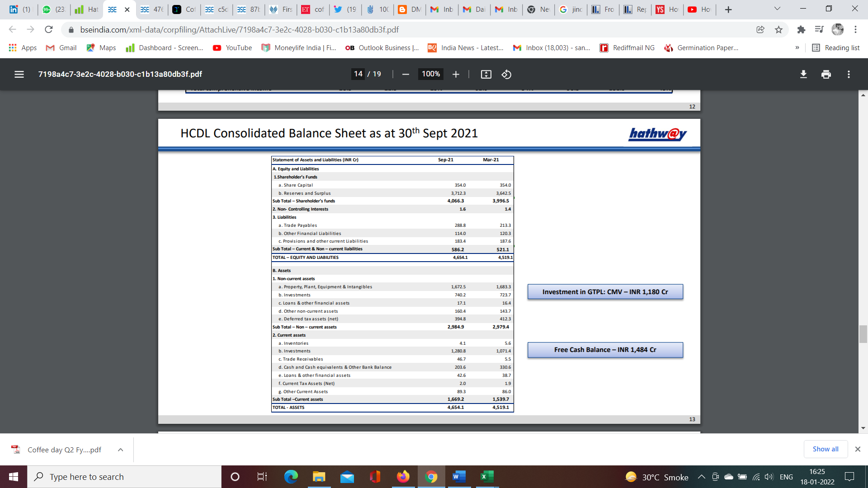
Task: Print the PDF document
Action: pos(826,74)
